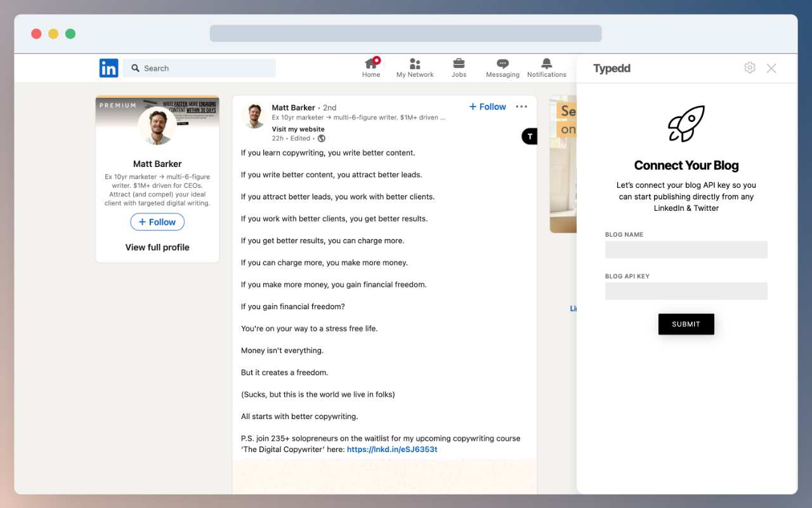Click the Blog API Key input field
The width and height of the screenshot is (812, 508).
point(686,291)
